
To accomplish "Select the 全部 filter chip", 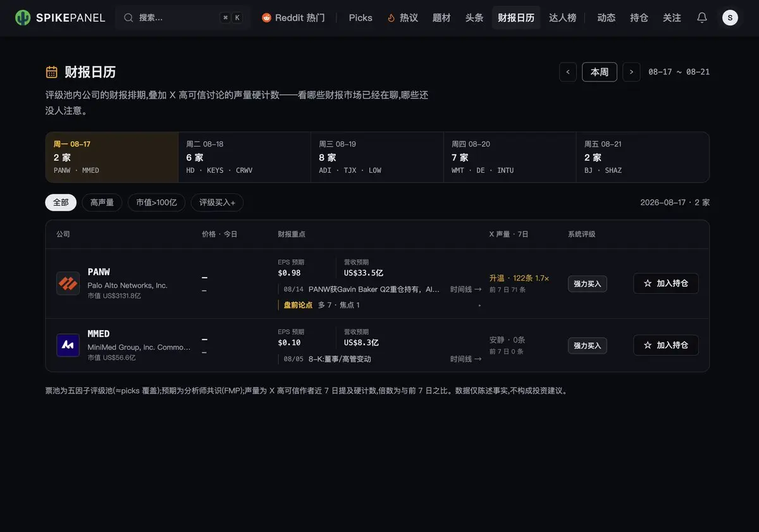I will (x=61, y=202).
